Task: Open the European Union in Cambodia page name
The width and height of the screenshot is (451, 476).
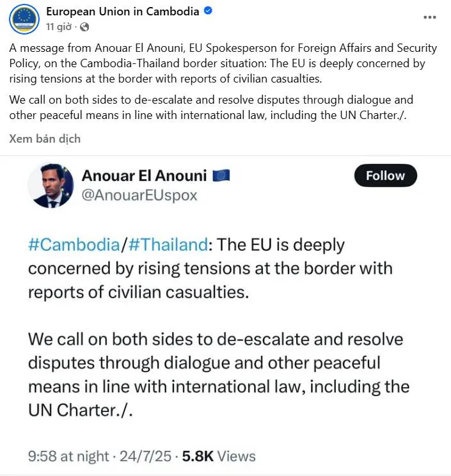Action: 123,12
